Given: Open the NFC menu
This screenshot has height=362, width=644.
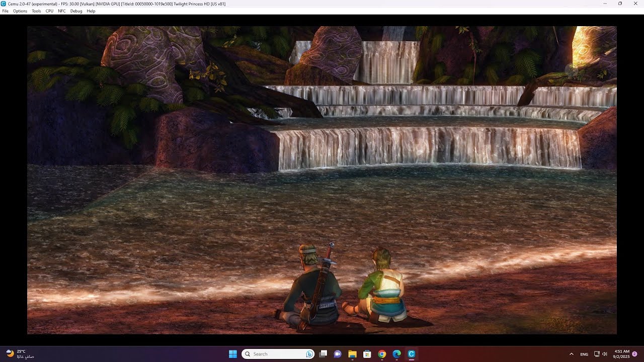Looking at the screenshot, I should (62, 11).
